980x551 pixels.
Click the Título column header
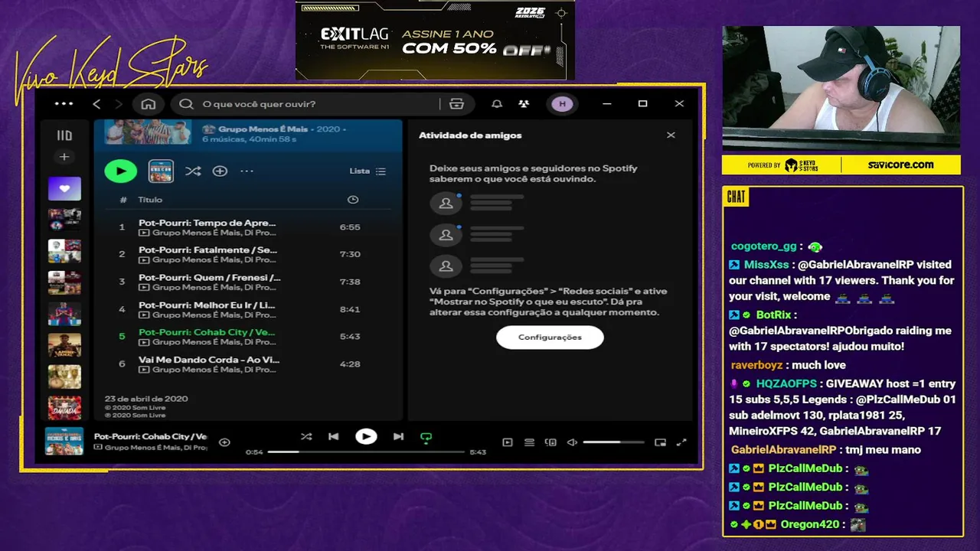coord(150,200)
